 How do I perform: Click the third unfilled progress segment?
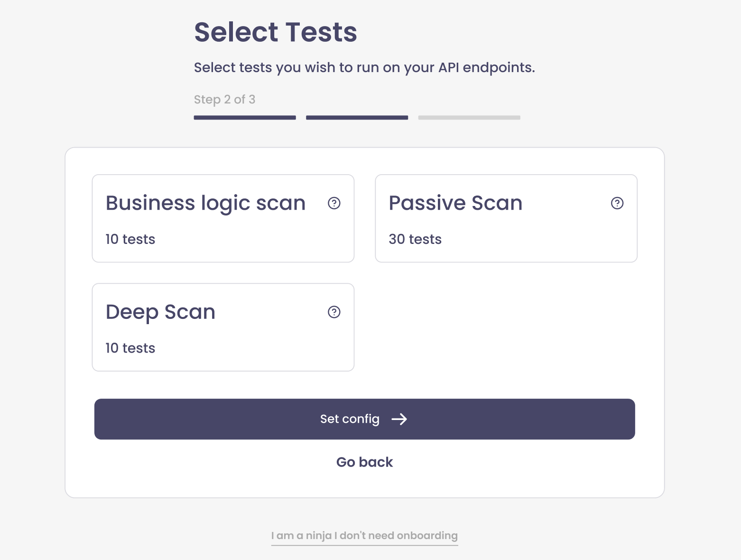click(x=469, y=117)
